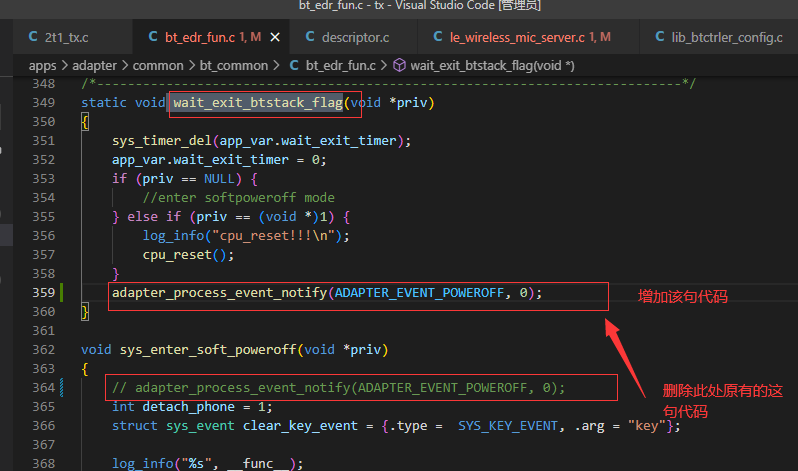The width and height of the screenshot is (798, 471).
Task: Open the 'apps' breadcrumb segment
Action: click(x=42, y=66)
